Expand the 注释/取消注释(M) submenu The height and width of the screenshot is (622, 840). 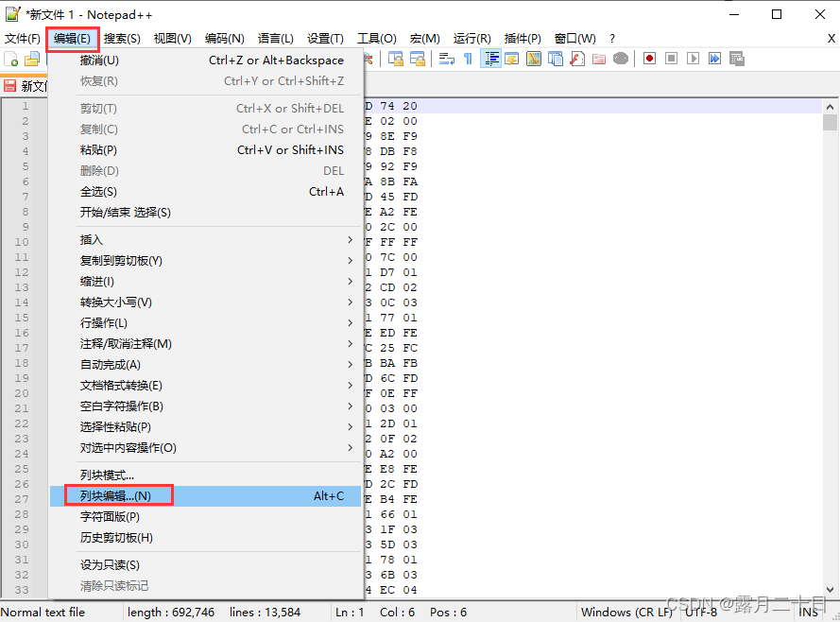(x=206, y=344)
